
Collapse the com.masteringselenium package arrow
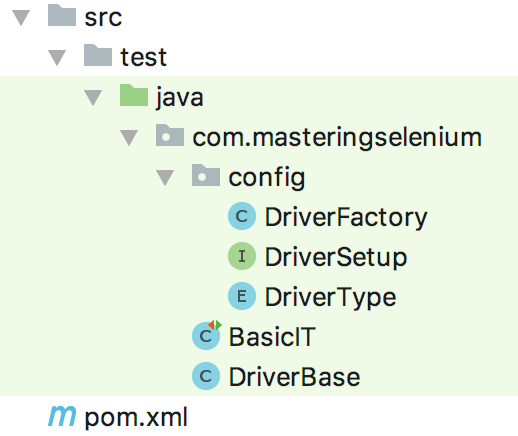129,138
